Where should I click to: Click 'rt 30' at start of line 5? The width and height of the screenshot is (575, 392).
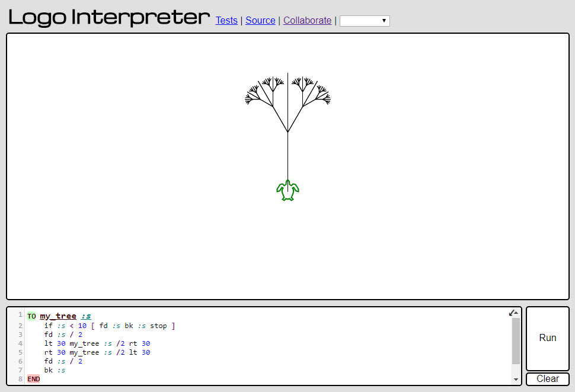point(55,352)
